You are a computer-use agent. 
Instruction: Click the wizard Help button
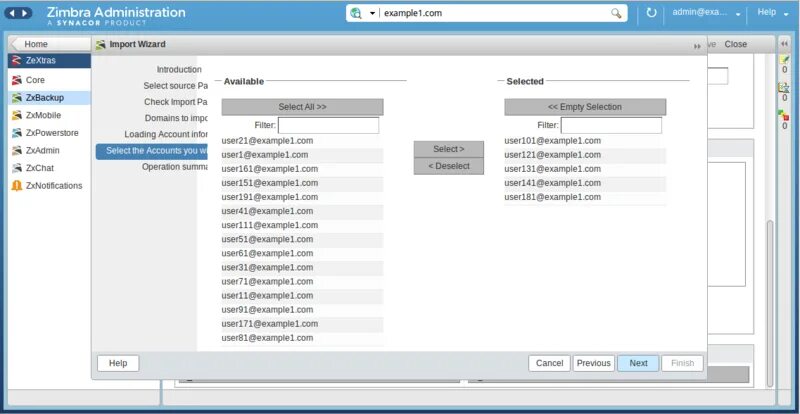coord(118,363)
